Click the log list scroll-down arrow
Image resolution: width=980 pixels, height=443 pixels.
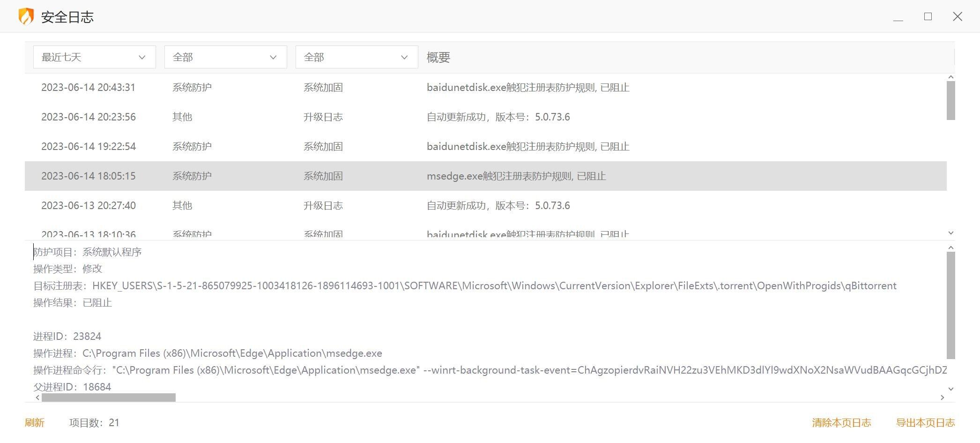951,233
